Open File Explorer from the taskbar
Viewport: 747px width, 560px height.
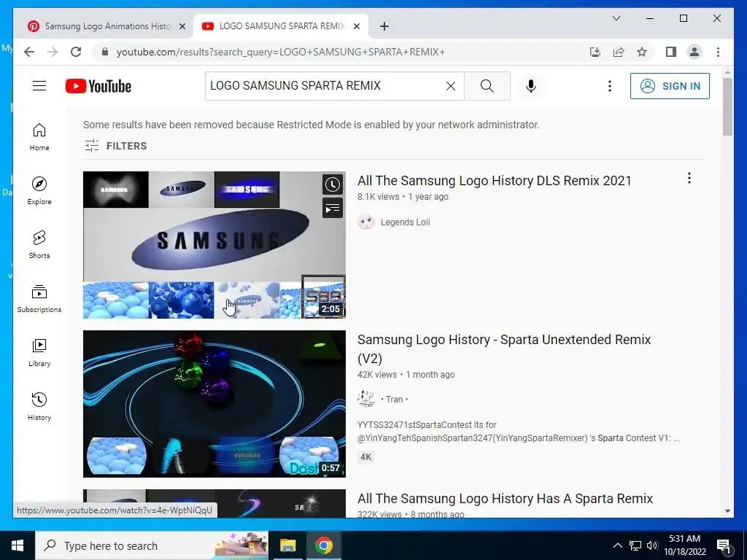pos(287,545)
